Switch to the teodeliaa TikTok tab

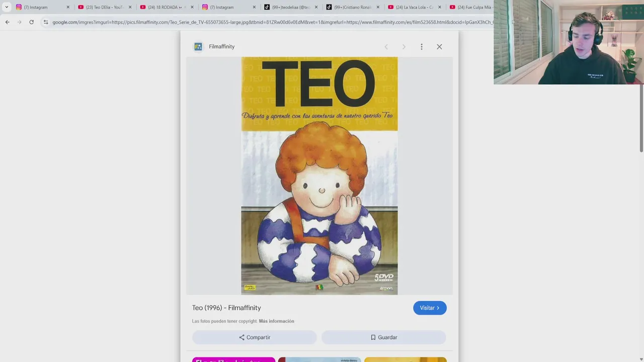tap(290, 7)
